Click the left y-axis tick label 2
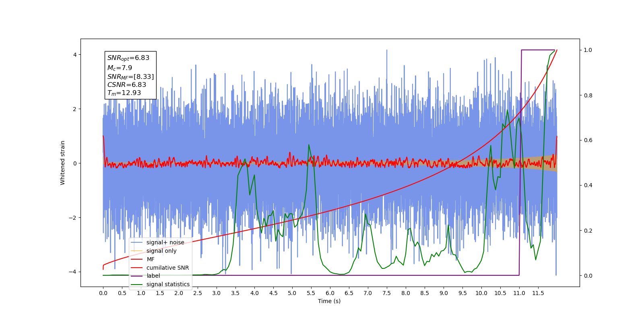Viewport: 644px width, 322px height. 74,109
